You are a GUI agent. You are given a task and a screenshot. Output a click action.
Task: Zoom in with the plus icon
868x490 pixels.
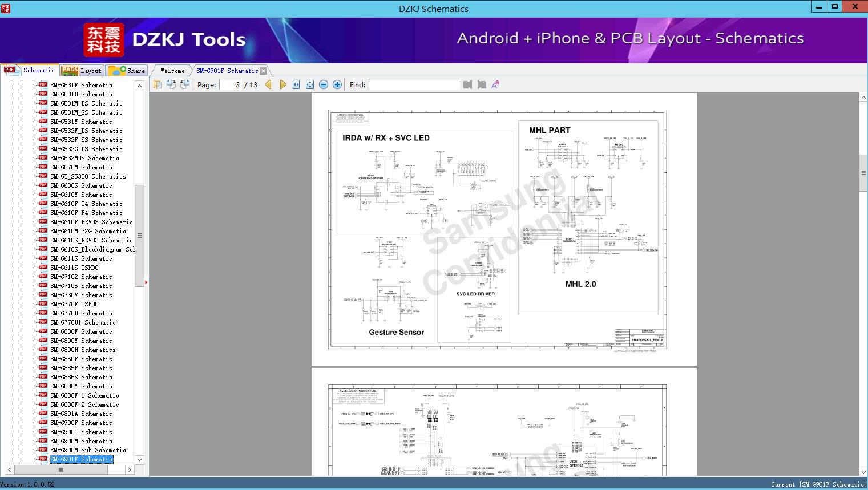coord(337,84)
